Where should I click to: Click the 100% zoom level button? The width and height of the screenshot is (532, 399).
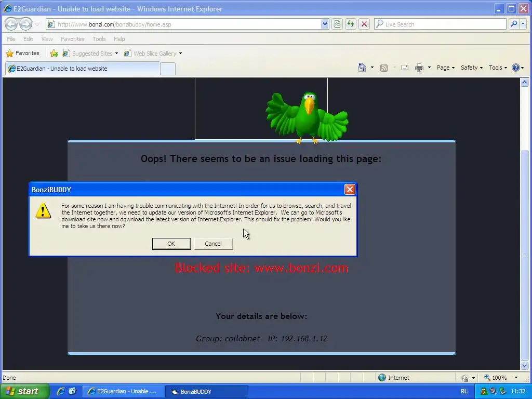(x=496, y=378)
